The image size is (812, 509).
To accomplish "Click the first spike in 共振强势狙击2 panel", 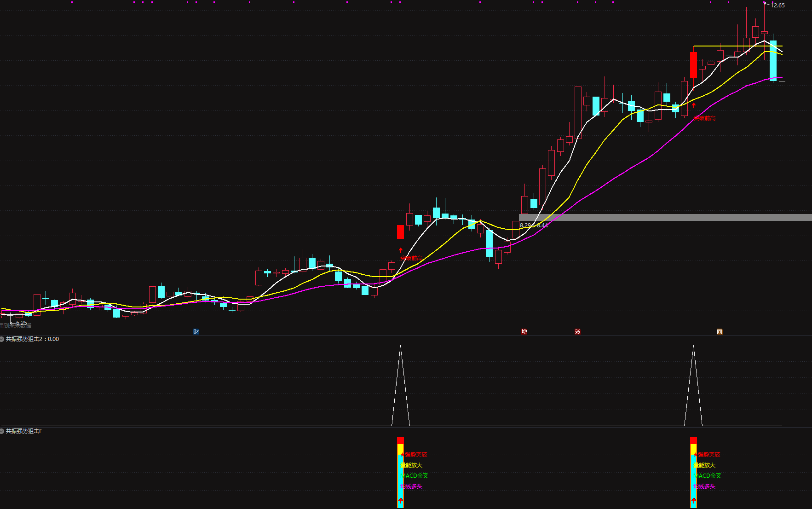I will coord(400,347).
